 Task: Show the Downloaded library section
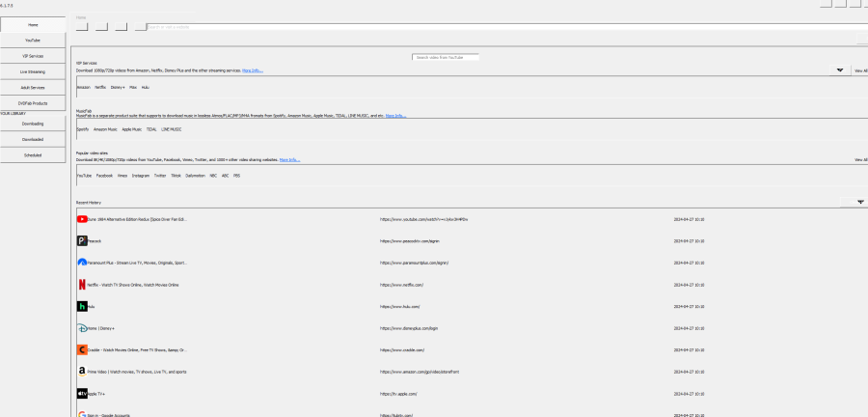33,140
